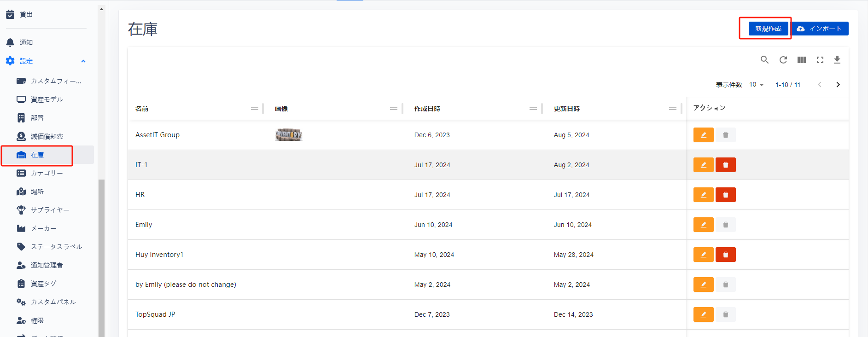This screenshot has height=337, width=868.
Task: Click the sidebar vertical scrollbar
Action: 101,258
